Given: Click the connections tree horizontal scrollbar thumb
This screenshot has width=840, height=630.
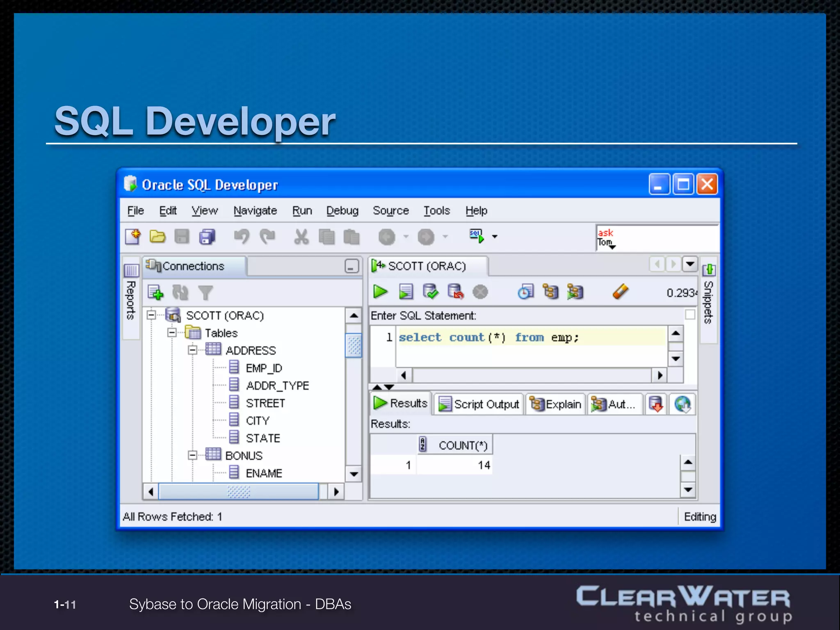Looking at the screenshot, I should pyautogui.click(x=238, y=491).
